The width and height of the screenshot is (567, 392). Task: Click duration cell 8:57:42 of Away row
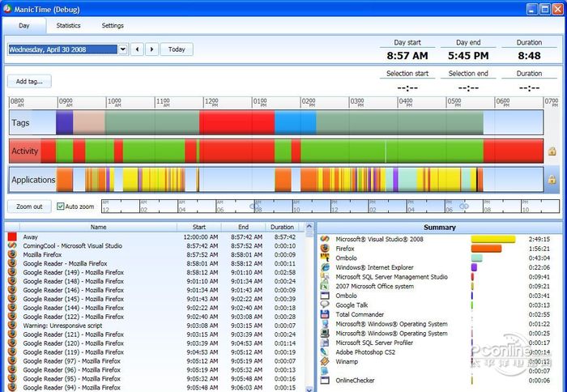285,236
